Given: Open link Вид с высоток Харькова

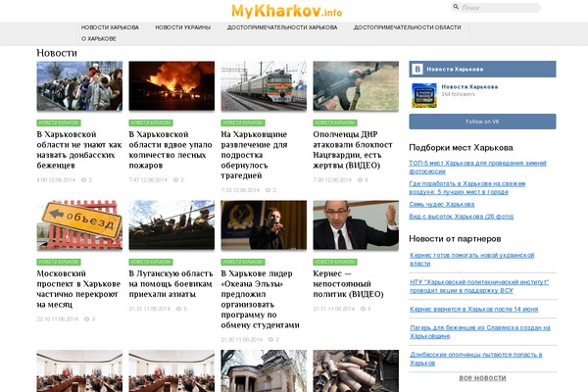Looking at the screenshot, I should point(461,216).
